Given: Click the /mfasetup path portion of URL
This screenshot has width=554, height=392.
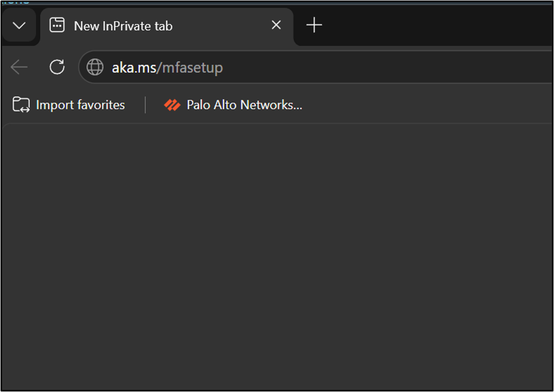Looking at the screenshot, I should click(190, 68).
